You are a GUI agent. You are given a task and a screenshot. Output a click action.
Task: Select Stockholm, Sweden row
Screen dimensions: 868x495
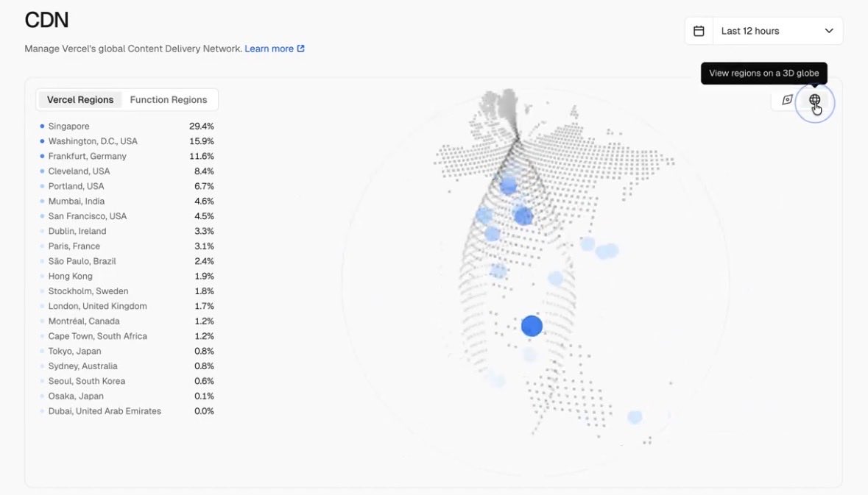click(127, 291)
